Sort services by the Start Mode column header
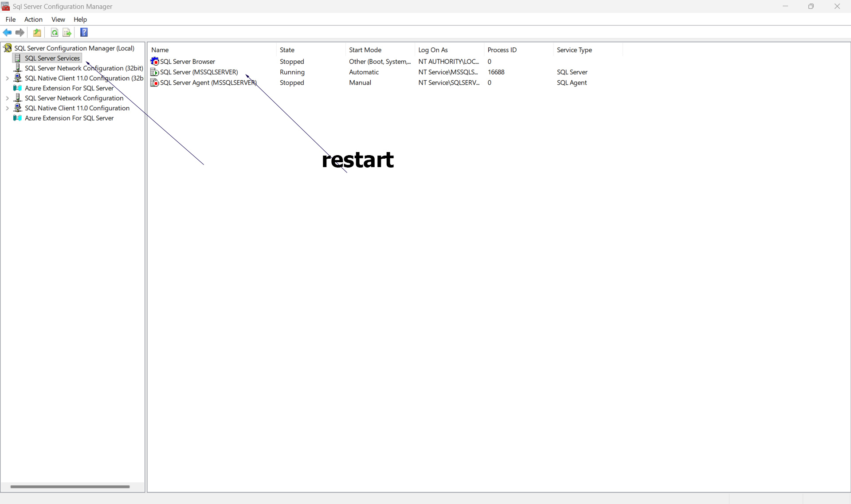Screen dimensions: 851x504 pos(365,50)
